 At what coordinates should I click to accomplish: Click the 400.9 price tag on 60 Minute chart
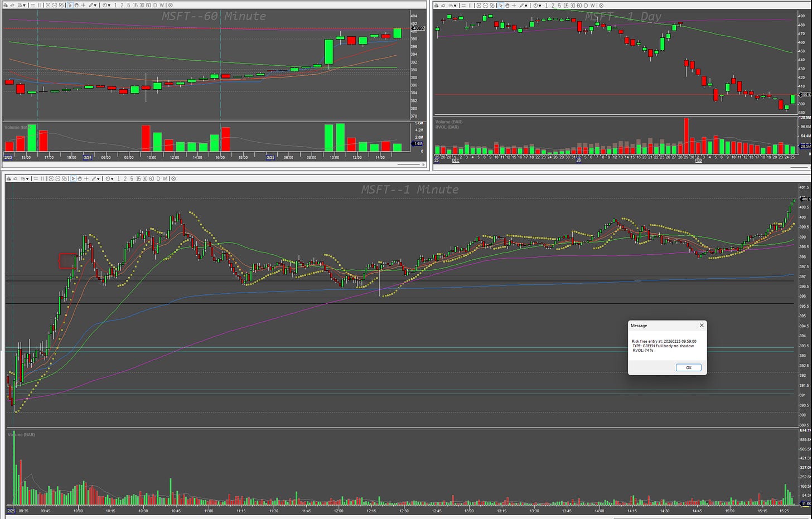(418, 28)
